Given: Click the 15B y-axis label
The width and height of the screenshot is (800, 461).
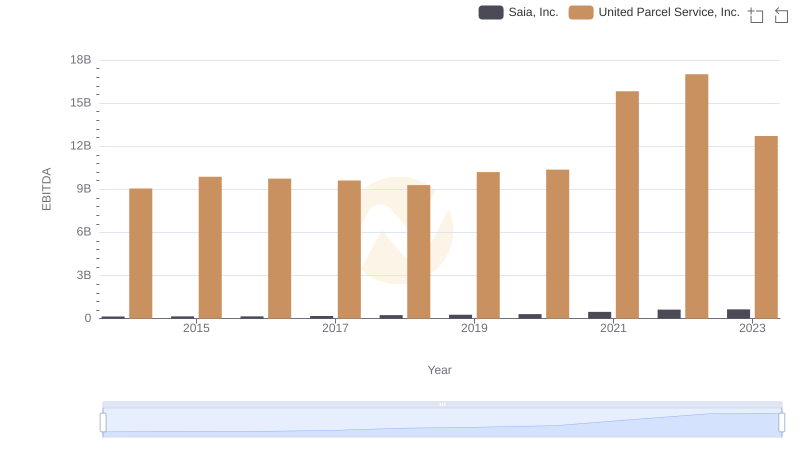Looking at the screenshot, I should coord(81,103).
